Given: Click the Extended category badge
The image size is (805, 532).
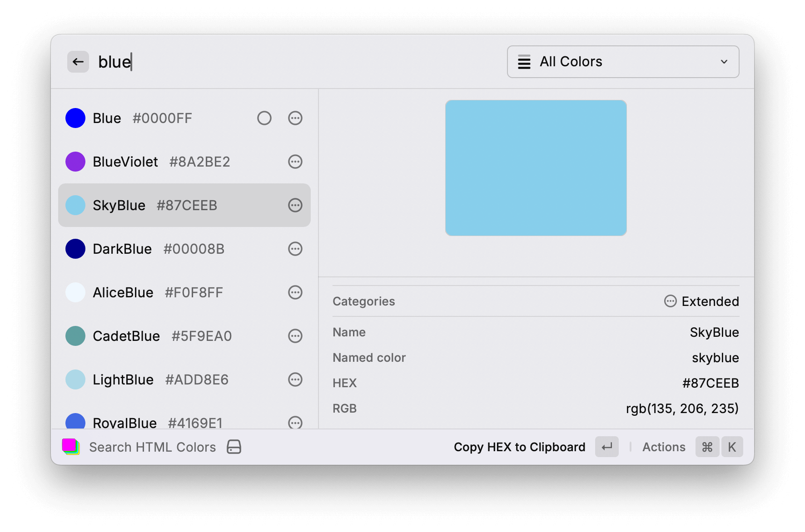Looking at the screenshot, I should pos(701,301).
